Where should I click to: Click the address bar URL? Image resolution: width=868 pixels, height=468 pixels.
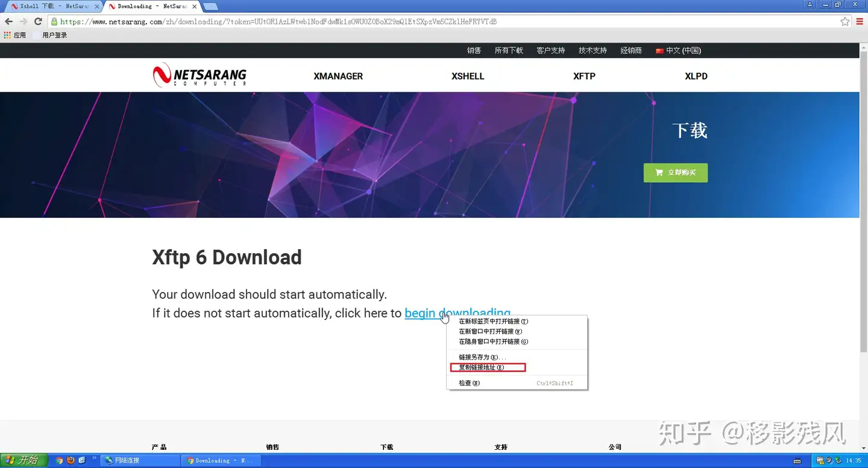[x=278, y=22]
